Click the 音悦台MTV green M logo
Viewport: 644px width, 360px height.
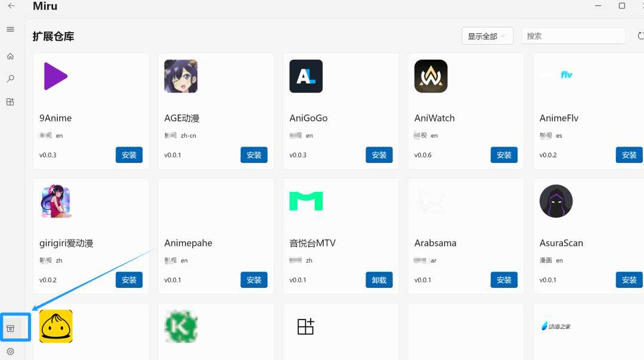pos(306,201)
